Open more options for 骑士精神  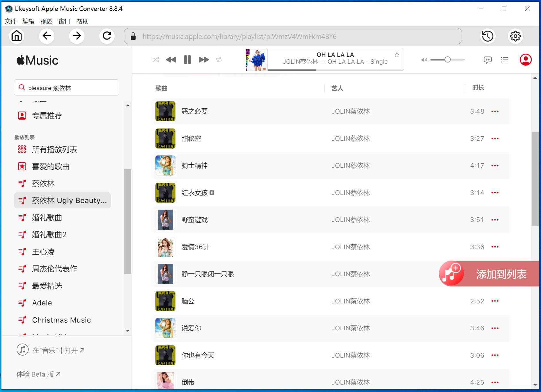click(495, 165)
